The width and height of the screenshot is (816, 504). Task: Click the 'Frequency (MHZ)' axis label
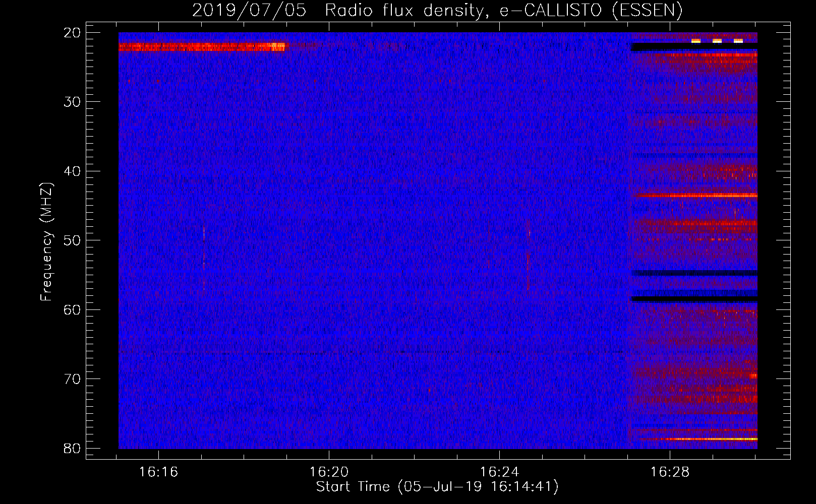(46, 242)
